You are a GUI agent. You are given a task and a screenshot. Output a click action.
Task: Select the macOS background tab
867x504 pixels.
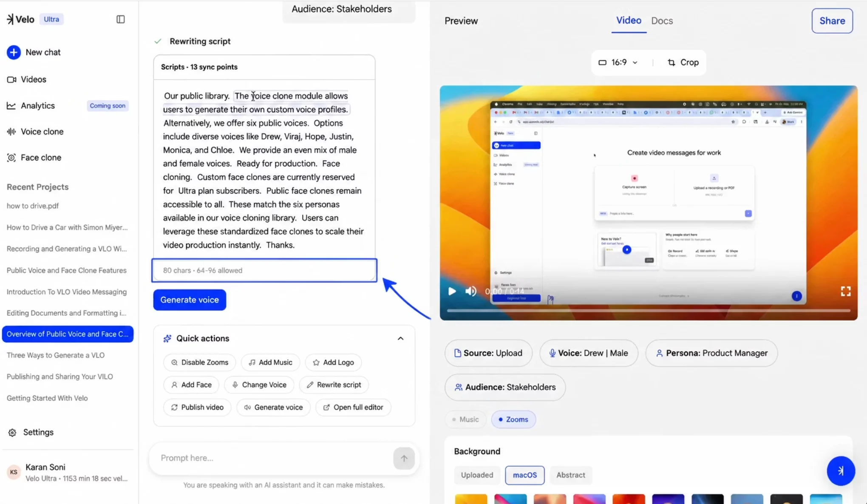(524, 475)
